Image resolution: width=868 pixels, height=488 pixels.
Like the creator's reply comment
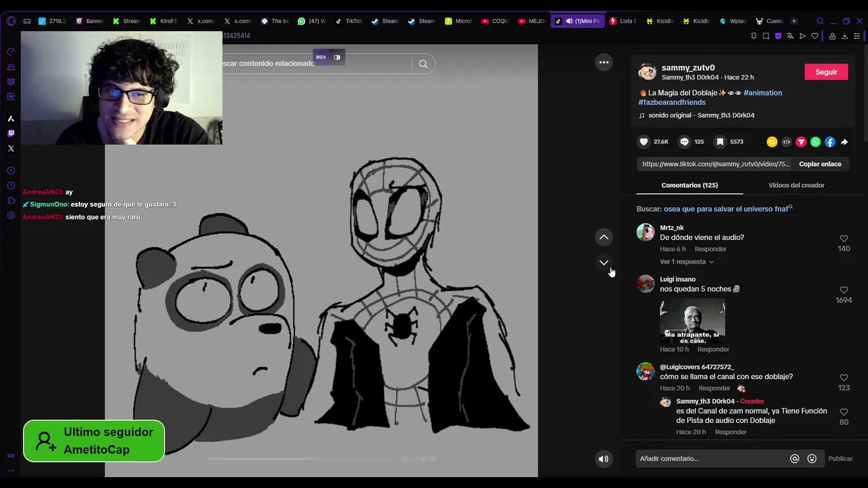[844, 412]
